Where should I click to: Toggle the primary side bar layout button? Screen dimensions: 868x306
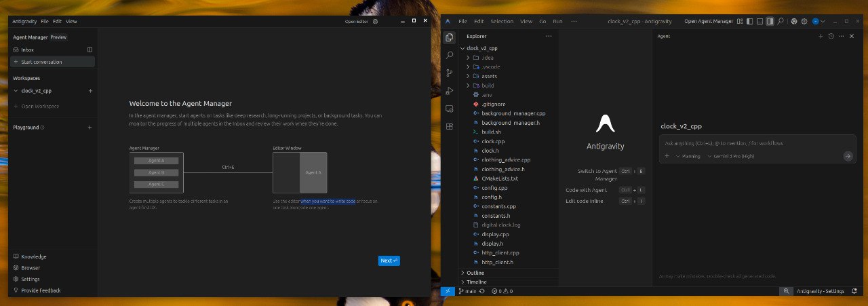[748, 22]
